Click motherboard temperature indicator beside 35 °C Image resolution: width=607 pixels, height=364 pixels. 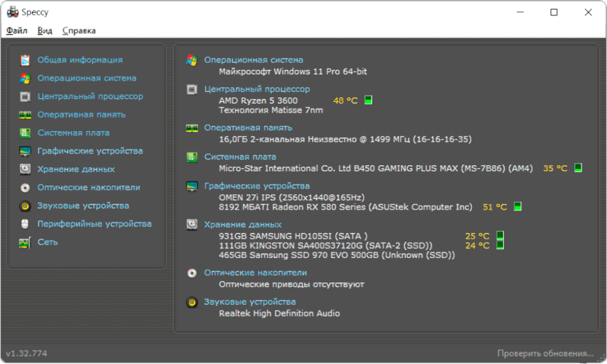tap(578, 168)
